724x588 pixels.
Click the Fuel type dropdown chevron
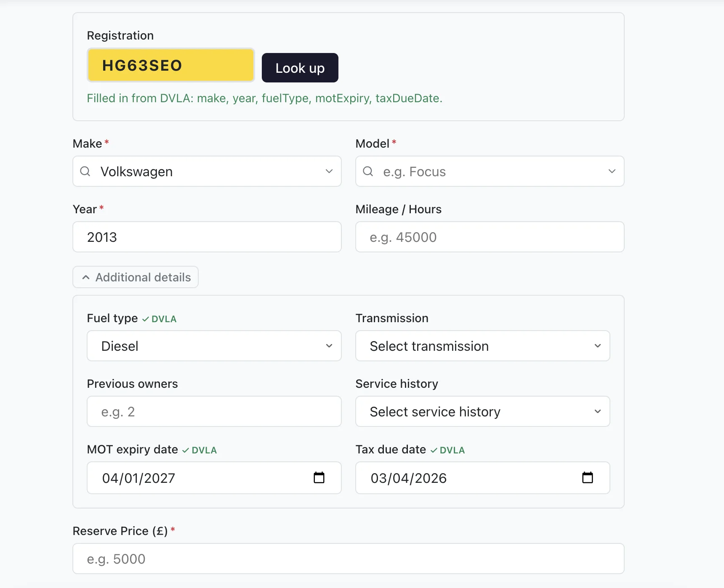tap(329, 346)
